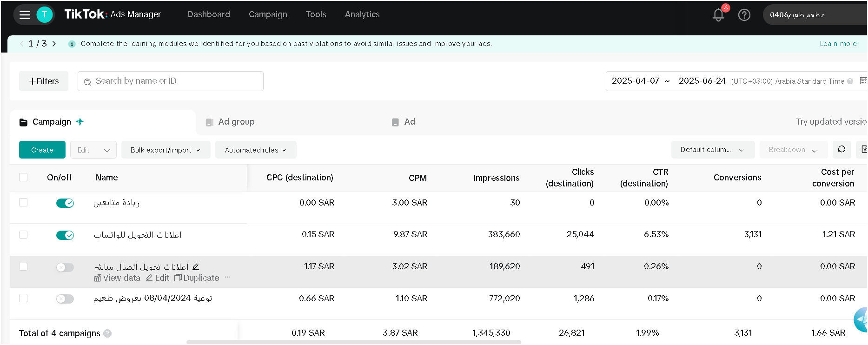Screen dimensions: 868x345
Task: Expand the Bulk export/import dropdown
Action: tap(166, 150)
